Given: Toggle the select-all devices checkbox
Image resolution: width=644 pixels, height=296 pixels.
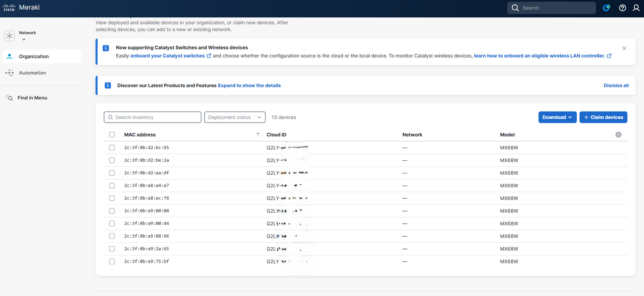Looking at the screenshot, I should (112, 135).
